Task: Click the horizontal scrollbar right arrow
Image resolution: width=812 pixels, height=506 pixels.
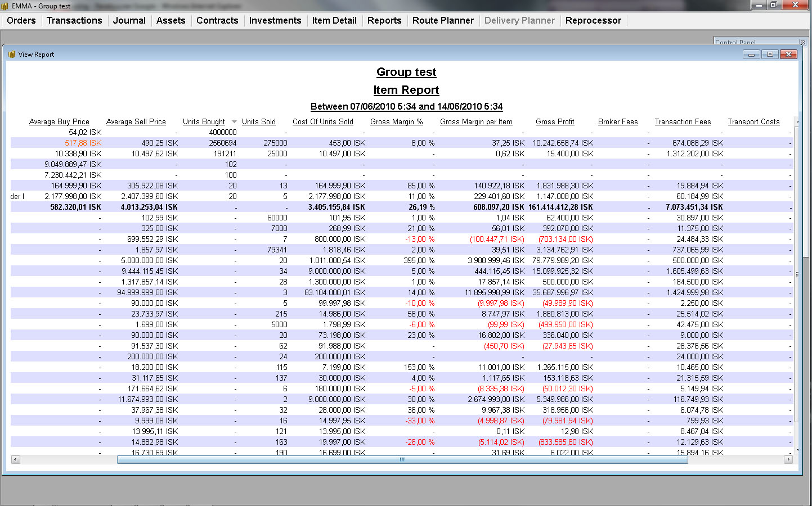Action: pyautogui.click(x=789, y=459)
